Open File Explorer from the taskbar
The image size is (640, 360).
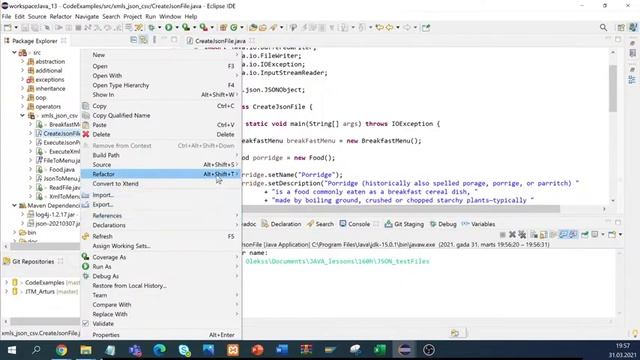tap(86, 350)
